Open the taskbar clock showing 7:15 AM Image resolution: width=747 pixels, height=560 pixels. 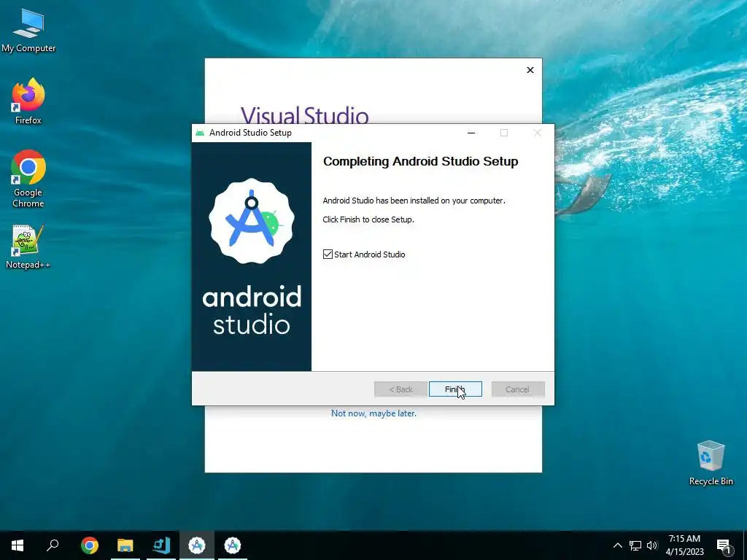click(684, 545)
